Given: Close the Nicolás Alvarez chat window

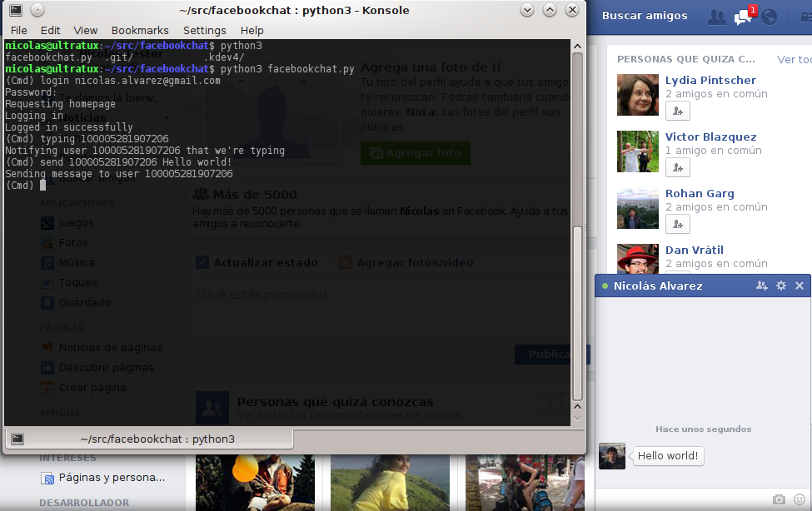Looking at the screenshot, I should tap(799, 285).
